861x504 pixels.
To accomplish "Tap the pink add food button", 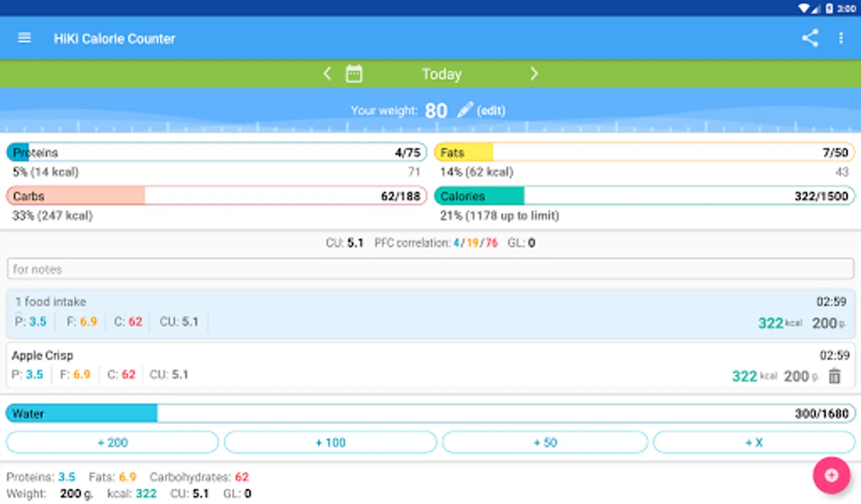I will [x=831, y=475].
